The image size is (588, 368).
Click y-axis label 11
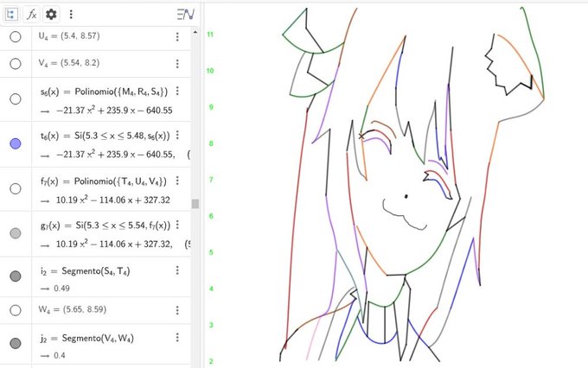coord(210,35)
